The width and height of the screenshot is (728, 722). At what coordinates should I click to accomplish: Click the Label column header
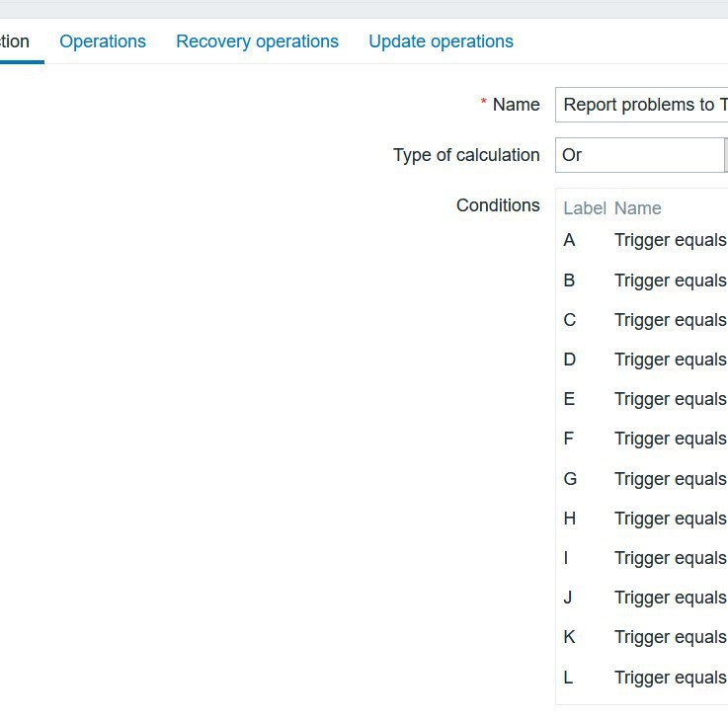click(x=585, y=208)
